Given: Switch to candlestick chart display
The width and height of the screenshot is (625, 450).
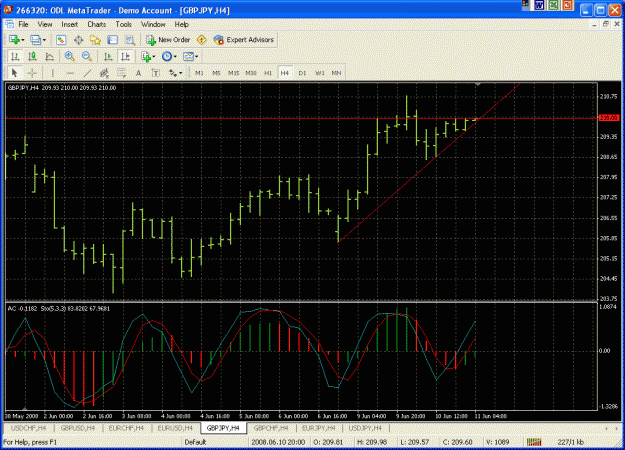Looking at the screenshot, I should click(32, 57).
